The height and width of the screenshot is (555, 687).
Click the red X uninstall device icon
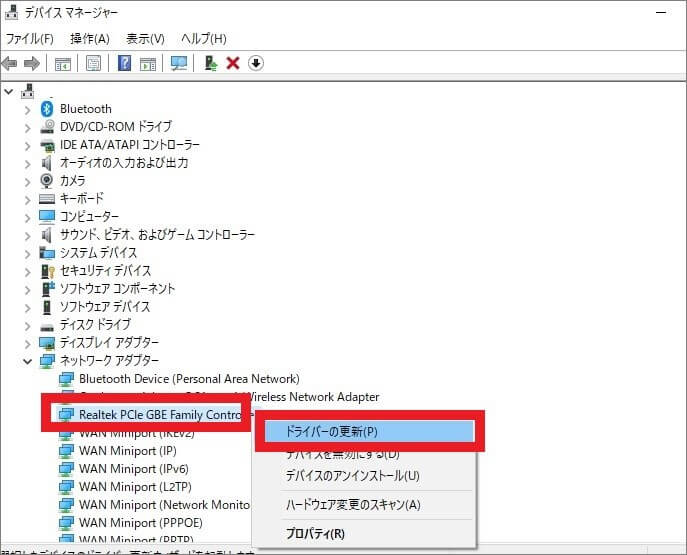[x=233, y=64]
